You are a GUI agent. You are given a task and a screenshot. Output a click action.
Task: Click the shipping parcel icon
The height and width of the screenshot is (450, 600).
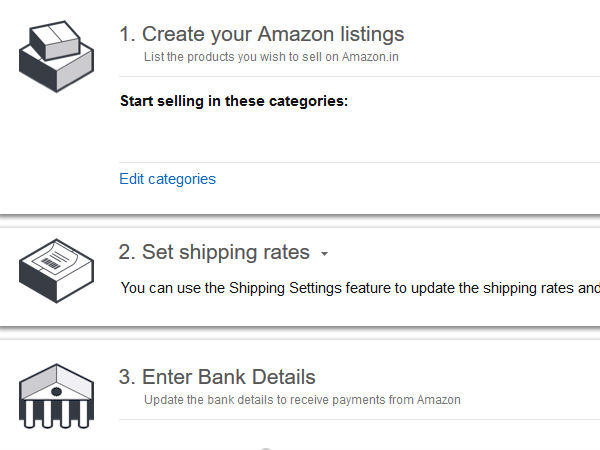pos(56,268)
